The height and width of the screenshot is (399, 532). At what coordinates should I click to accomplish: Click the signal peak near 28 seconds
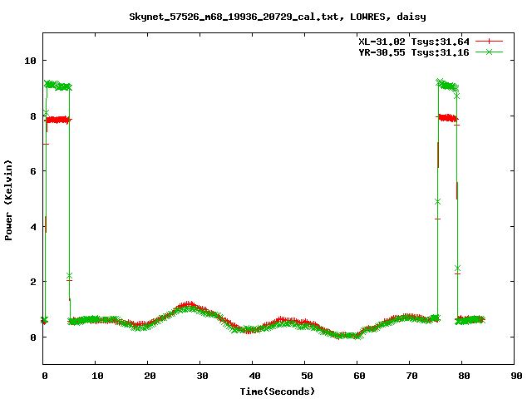click(189, 305)
